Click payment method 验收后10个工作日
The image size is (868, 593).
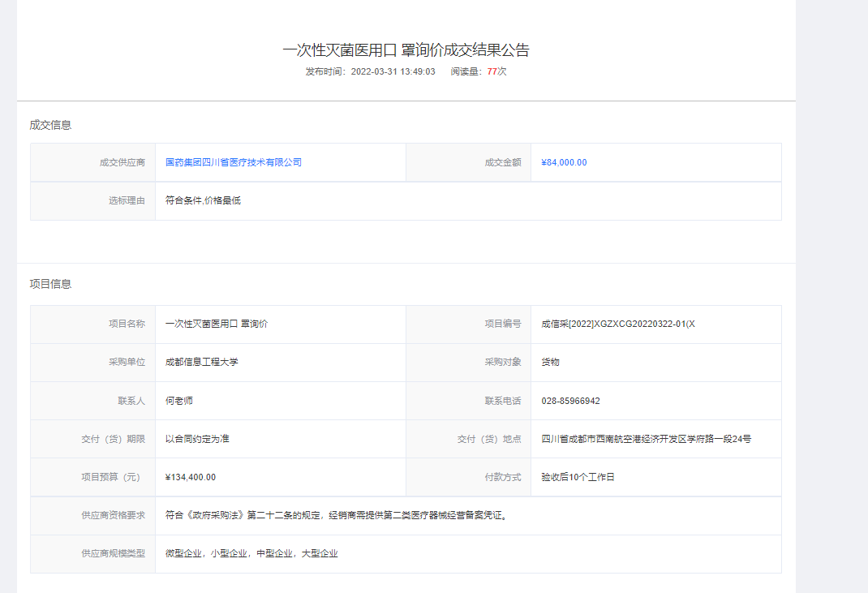578,477
